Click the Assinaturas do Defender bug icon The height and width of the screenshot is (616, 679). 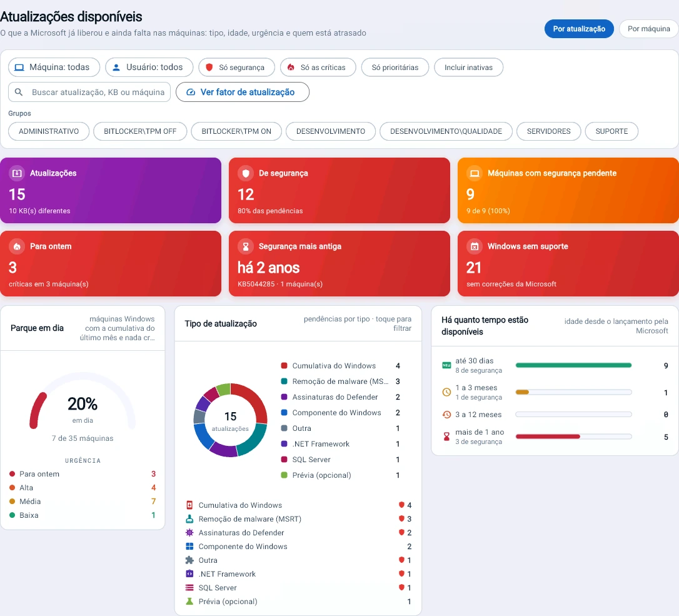click(189, 533)
